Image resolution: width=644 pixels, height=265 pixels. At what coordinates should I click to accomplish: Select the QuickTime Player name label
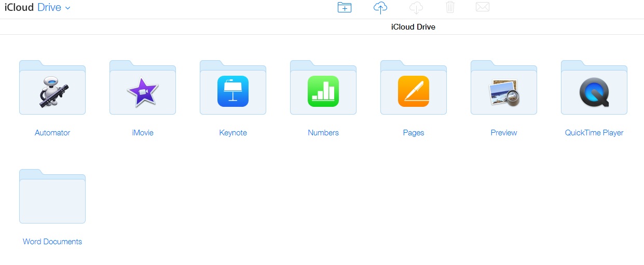(x=594, y=133)
